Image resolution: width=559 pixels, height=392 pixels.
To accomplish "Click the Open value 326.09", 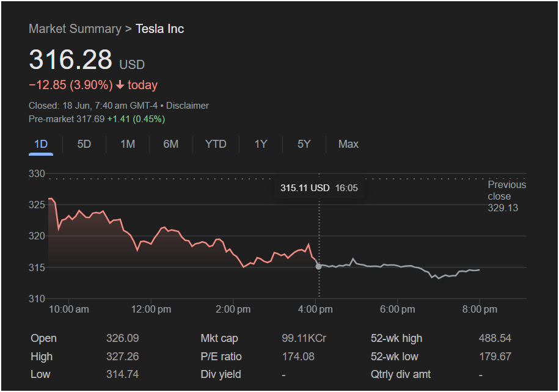I will click(x=123, y=338).
